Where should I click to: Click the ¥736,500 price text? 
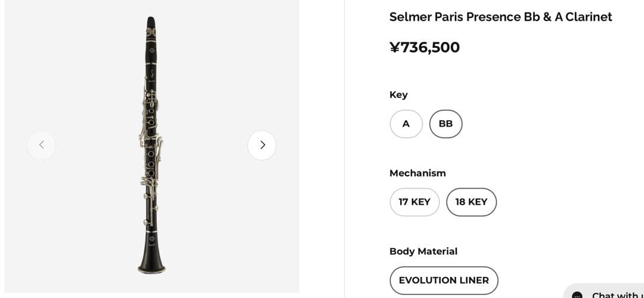point(424,47)
